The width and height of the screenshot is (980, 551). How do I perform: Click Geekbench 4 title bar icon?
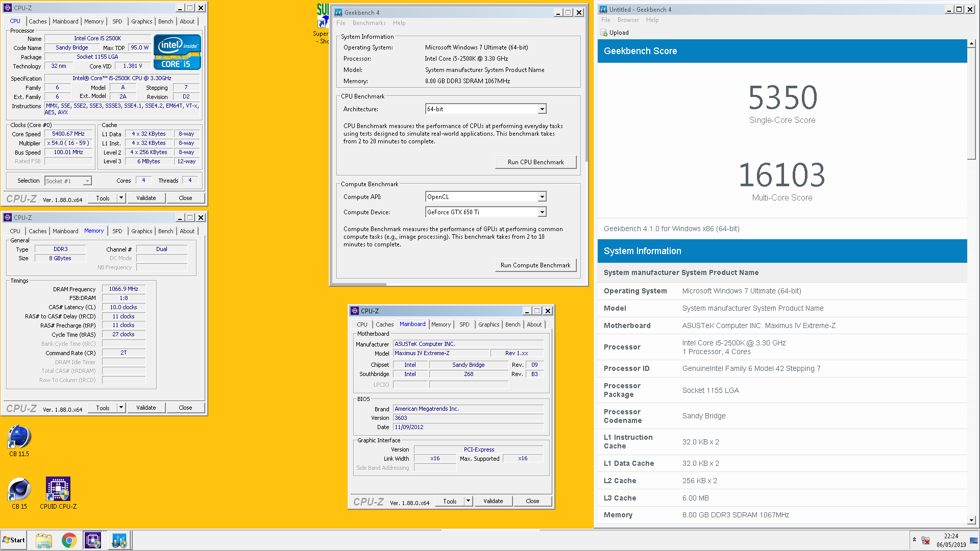338,12
